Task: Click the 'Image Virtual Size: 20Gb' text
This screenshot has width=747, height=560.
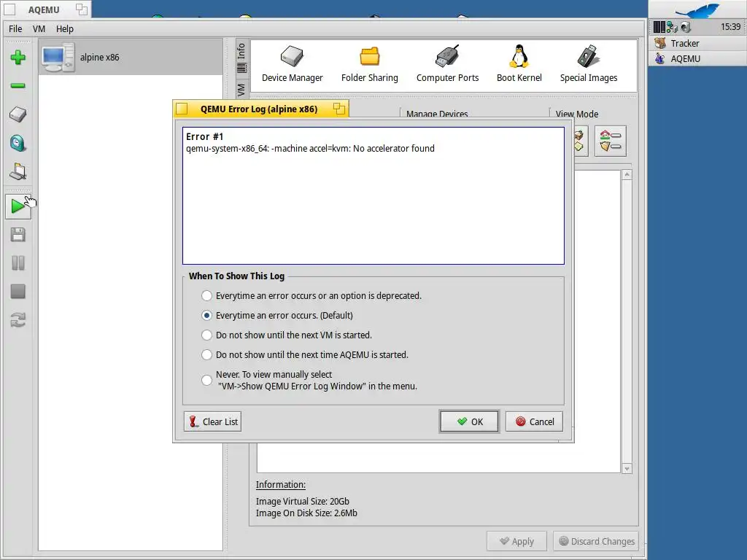Action: pyautogui.click(x=303, y=502)
